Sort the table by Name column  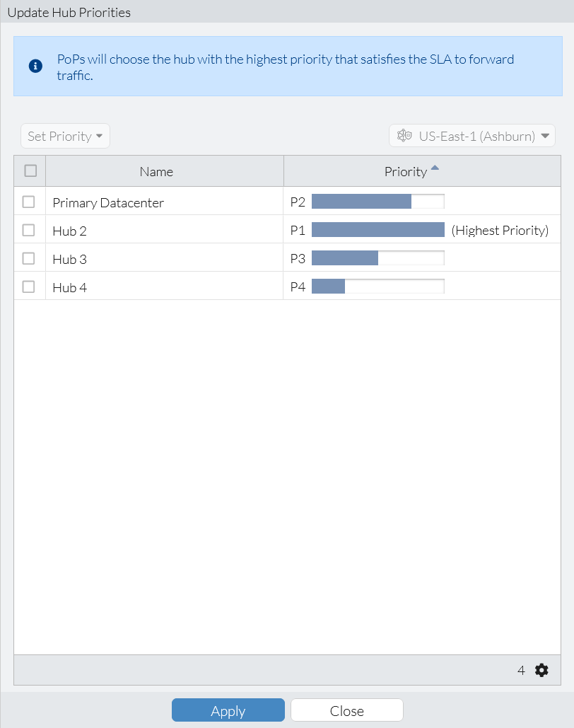pos(156,171)
